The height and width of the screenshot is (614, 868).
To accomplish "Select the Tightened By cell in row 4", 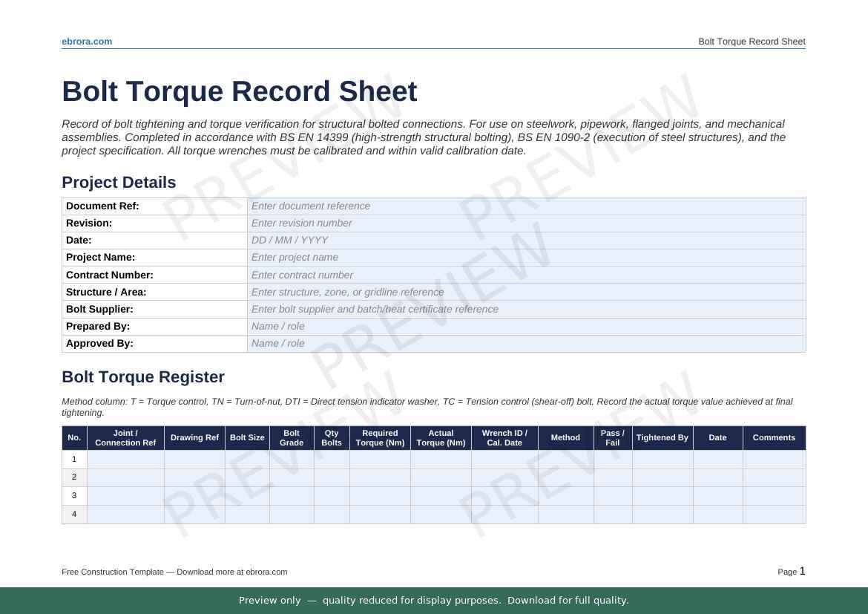I will pos(662,515).
